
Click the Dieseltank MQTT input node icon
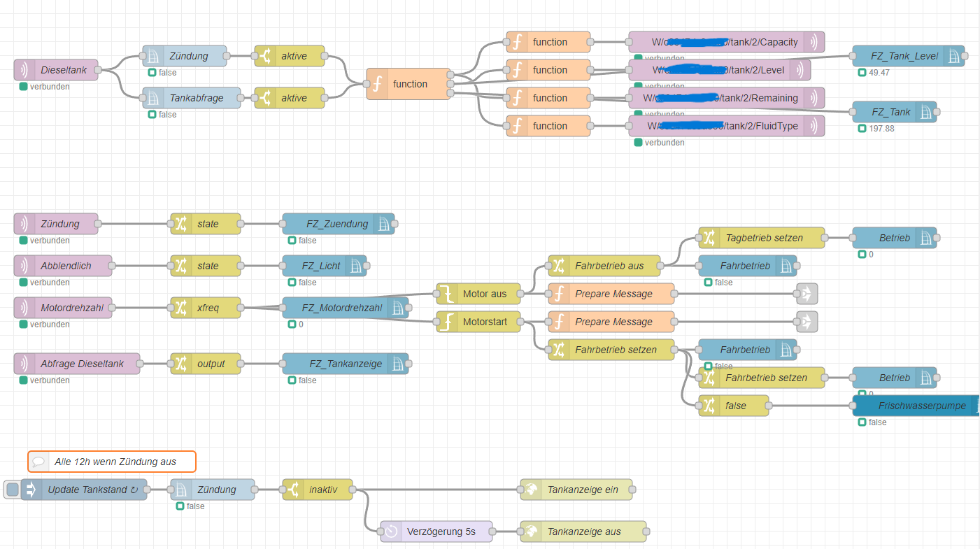click(24, 70)
